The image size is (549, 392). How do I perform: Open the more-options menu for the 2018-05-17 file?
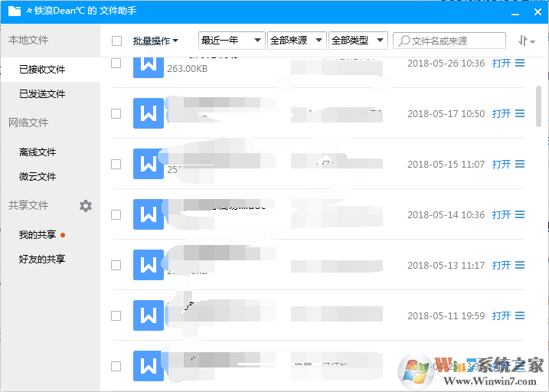click(x=520, y=113)
